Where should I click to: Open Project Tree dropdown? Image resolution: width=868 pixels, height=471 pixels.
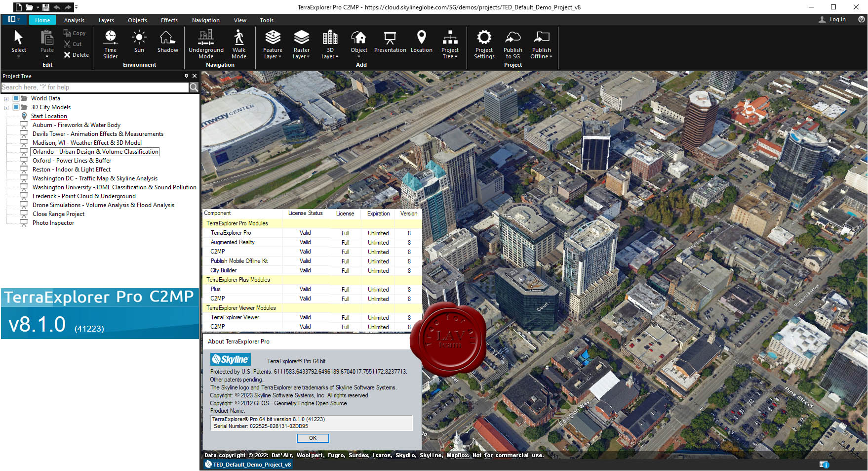(450, 44)
